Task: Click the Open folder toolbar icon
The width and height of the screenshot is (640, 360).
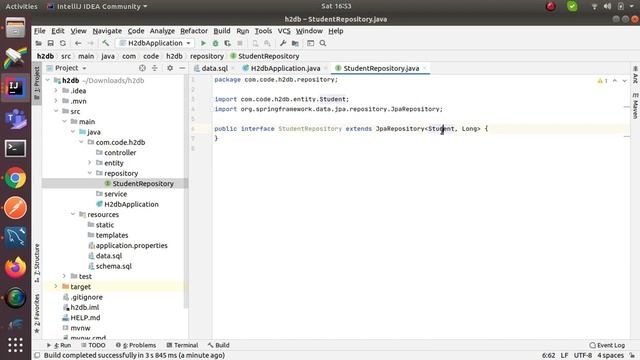Action: coord(38,43)
